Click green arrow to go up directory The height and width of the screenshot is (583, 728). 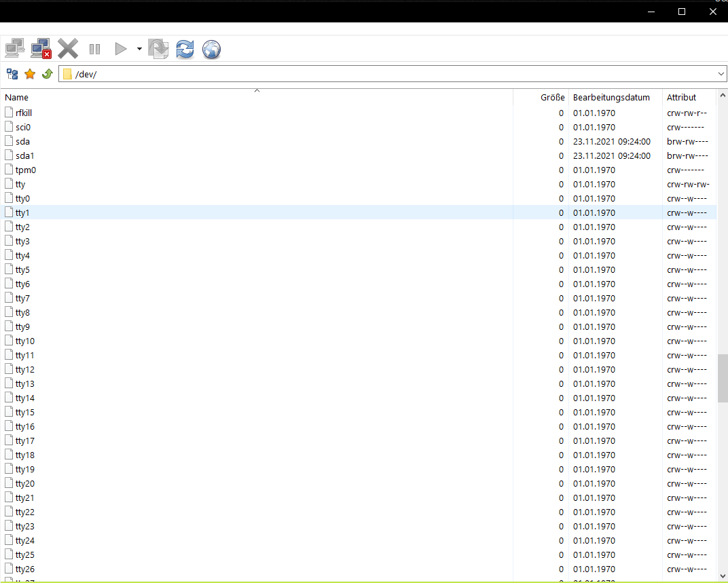coord(47,74)
